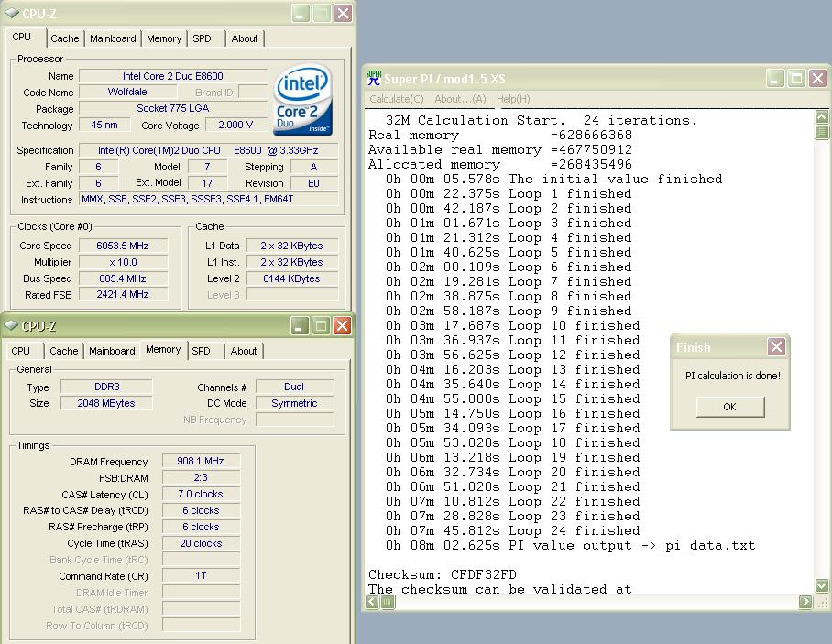Open the About...(A) menu in Super PI

pos(460,99)
